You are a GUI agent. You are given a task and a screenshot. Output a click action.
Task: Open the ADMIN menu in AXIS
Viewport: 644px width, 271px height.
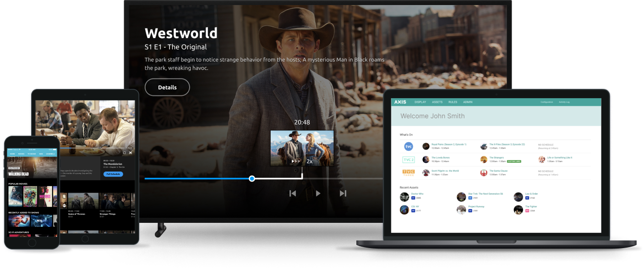click(x=468, y=102)
